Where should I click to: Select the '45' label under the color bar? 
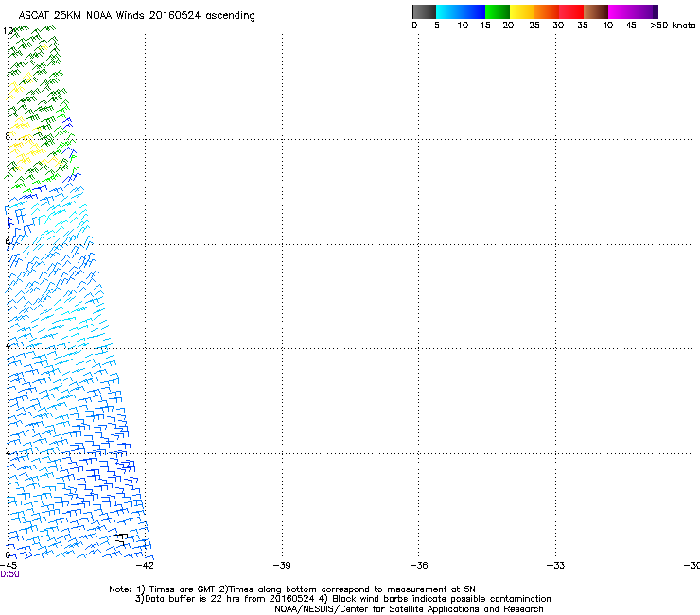pyautogui.click(x=631, y=26)
